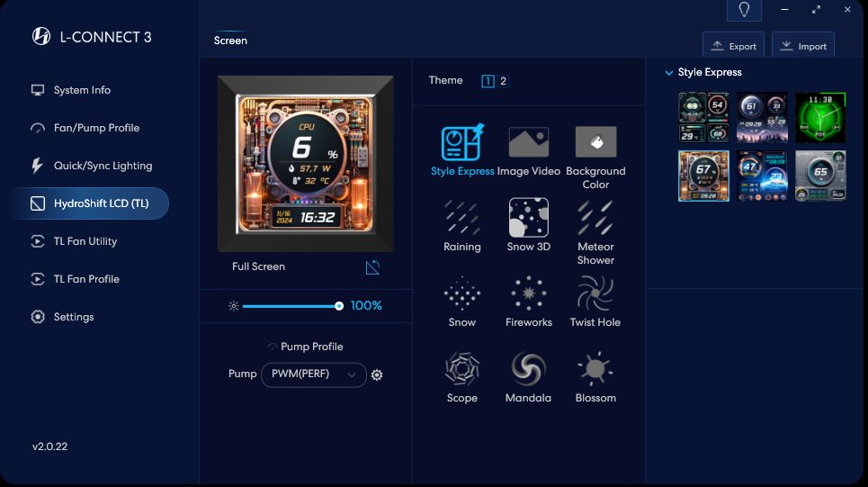Collapse the Style Express section
Screen dimensions: 868x487
[668, 73]
